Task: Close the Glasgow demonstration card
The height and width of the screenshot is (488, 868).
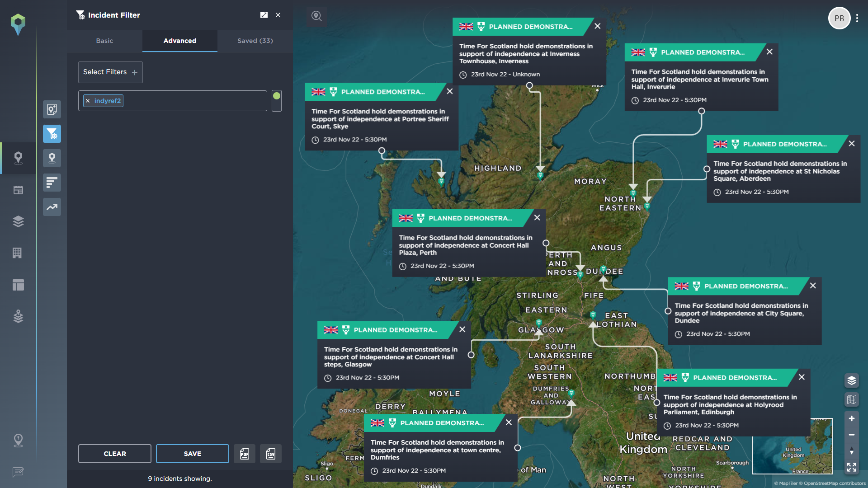Action: [x=462, y=329]
